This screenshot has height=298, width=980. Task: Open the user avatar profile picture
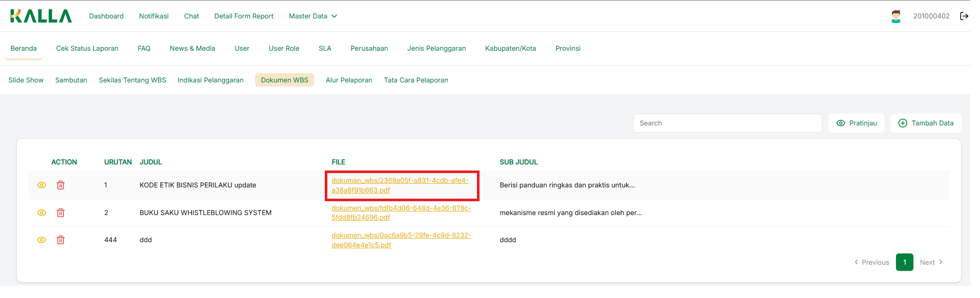(x=895, y=16)
